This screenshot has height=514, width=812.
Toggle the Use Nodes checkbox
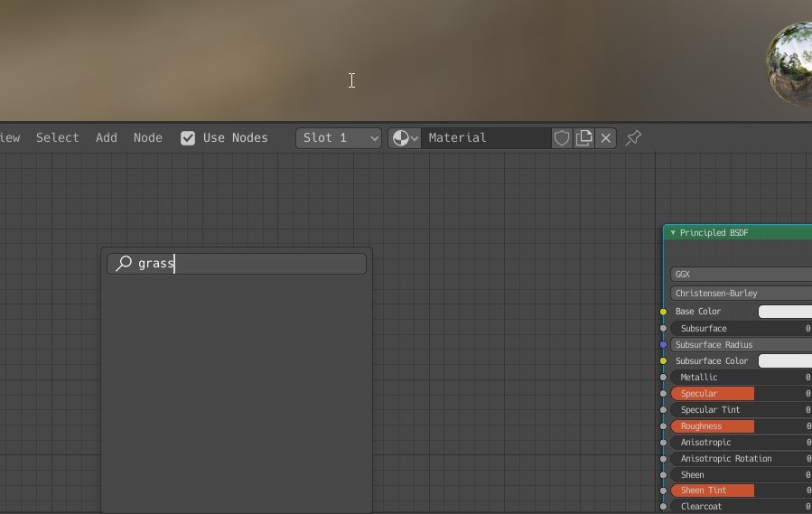pos(188,138)
